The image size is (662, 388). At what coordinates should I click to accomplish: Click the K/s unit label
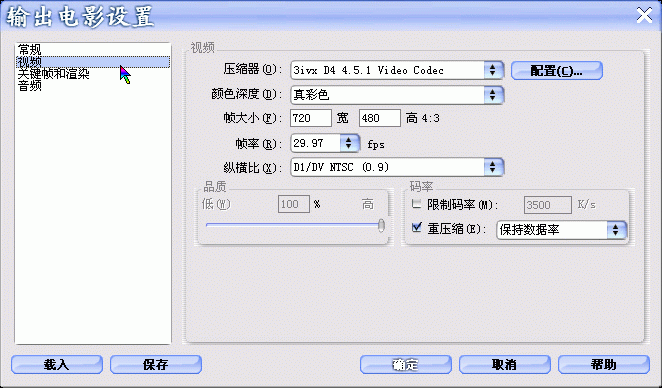pyautogui.click(x=586, y=205)
